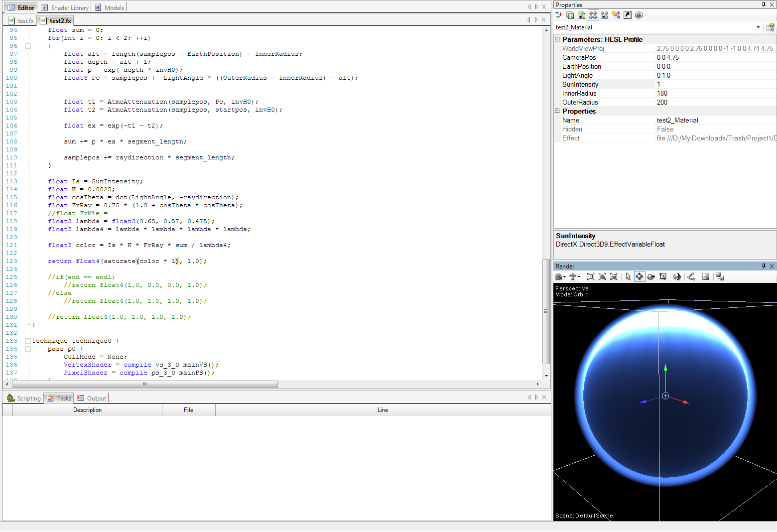Viewport: 777px width, 532px height.
Task: Collapse the technique0 code block
Action: 28,341
